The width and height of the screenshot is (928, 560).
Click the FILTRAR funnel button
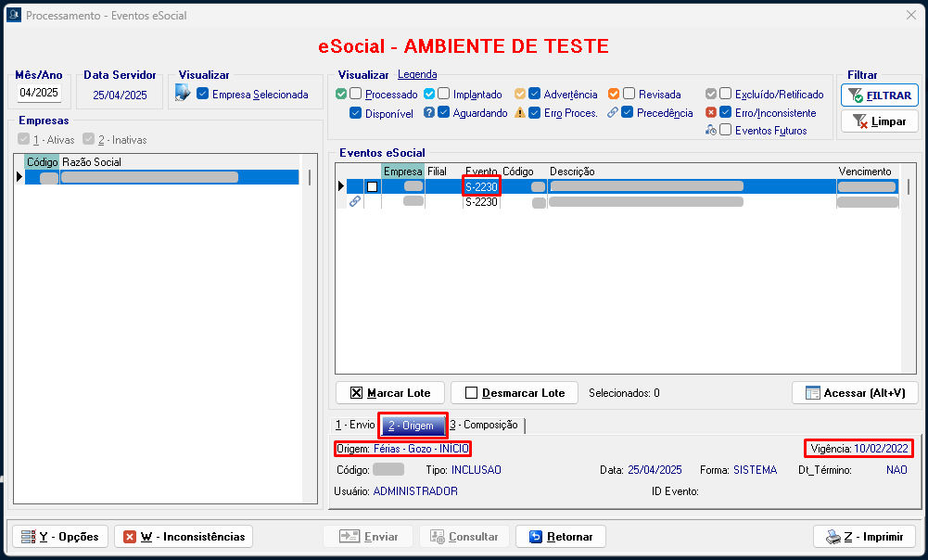[879, 95]
